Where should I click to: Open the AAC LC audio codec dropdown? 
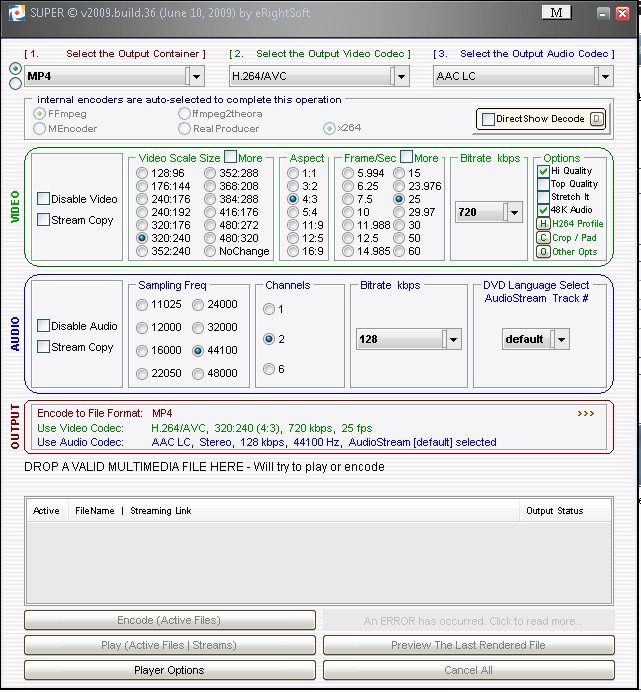pos(604,76)
